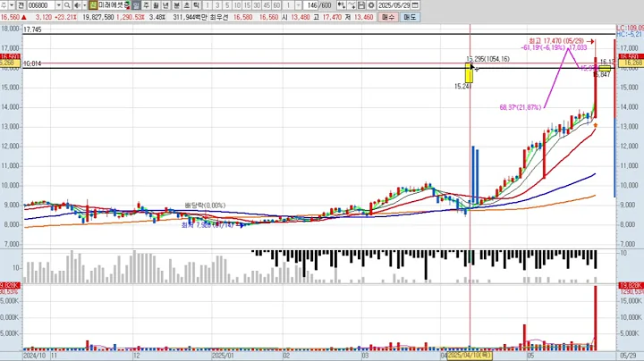Screen dimensions: 644x361
Task: Select the 1 interval button
Action: [208, 5]
